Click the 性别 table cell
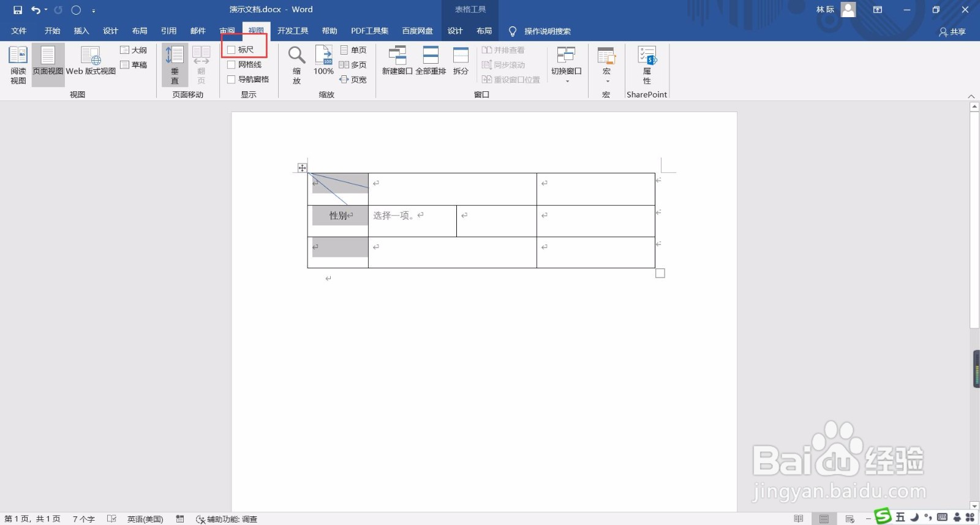The image size is (980, 525). tap(338, 221)
